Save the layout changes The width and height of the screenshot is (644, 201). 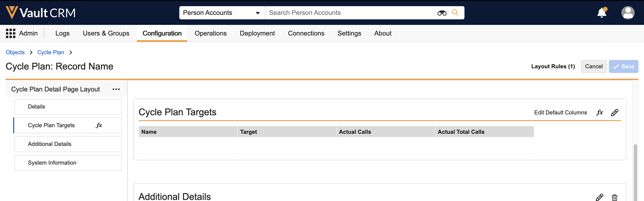[623, 66]
